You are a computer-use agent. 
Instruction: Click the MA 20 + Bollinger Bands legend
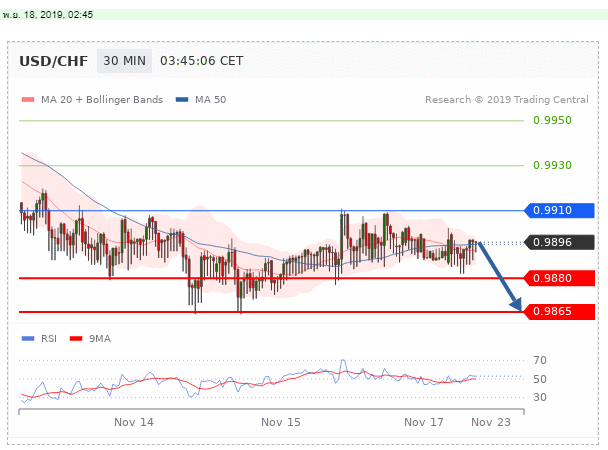pos(102,100)
